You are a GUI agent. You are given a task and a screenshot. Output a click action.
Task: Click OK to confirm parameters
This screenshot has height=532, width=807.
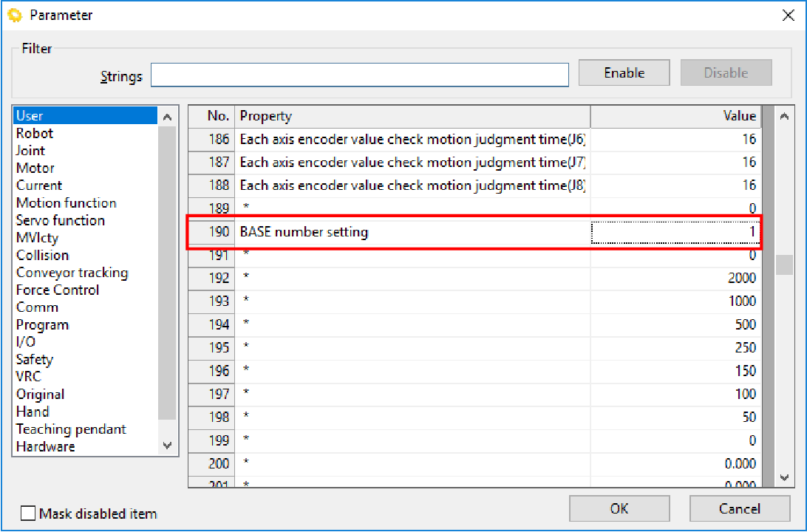click(x=619, y=508)
